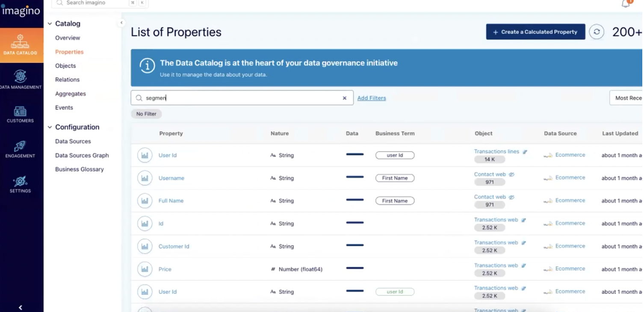Viewport: 644px width, 312px height.
Task: Collapse the dark sidebar with the bottom arrow
Action: tap(20, 307)
